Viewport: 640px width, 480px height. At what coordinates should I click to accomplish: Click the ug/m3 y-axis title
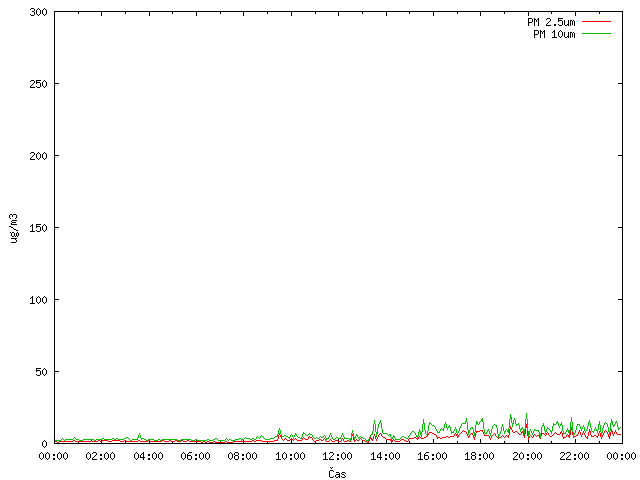coord(14,228)
